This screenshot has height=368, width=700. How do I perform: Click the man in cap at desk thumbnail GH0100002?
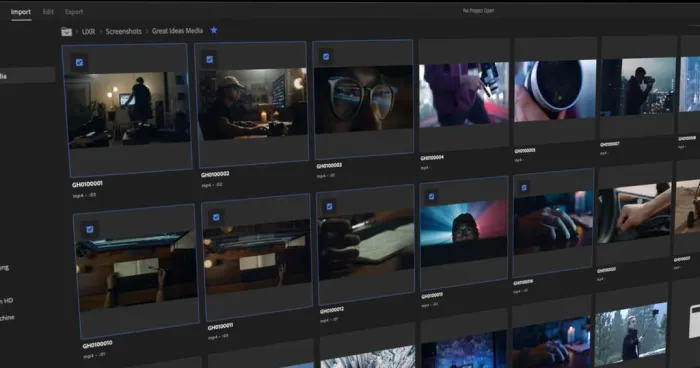[253, 104]
